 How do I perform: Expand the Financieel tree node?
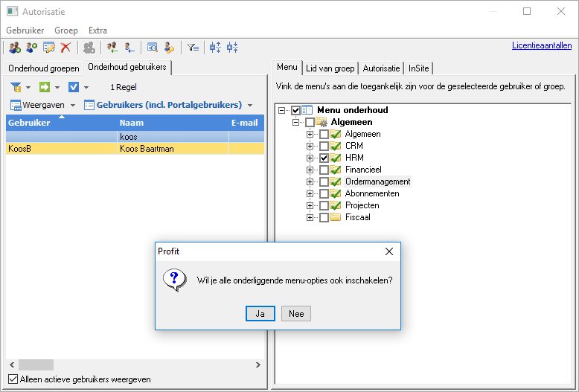point(310,170)
